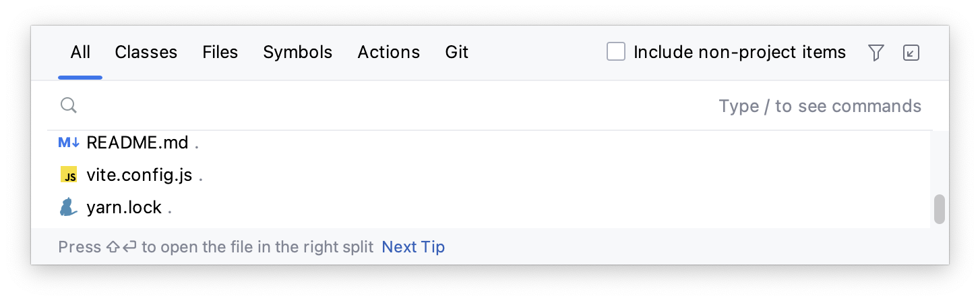980x301 pixels.
Task: Click the JS file icon beside vite.config.js
Action: click(x=69, y=175)
